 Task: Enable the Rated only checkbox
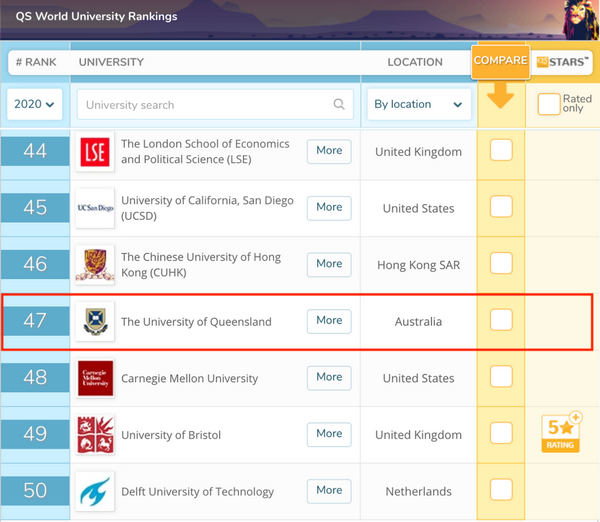click(548, 104)
